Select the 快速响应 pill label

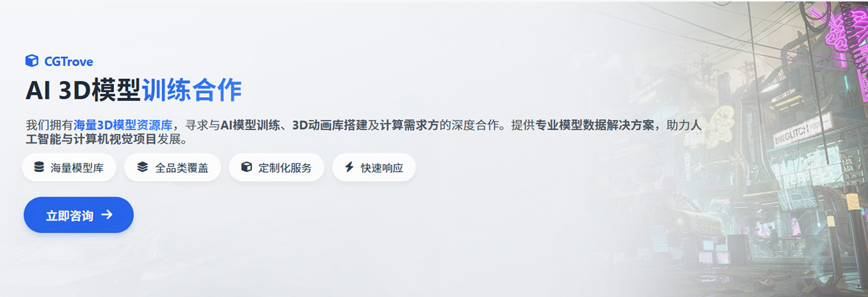click(382, 168)
